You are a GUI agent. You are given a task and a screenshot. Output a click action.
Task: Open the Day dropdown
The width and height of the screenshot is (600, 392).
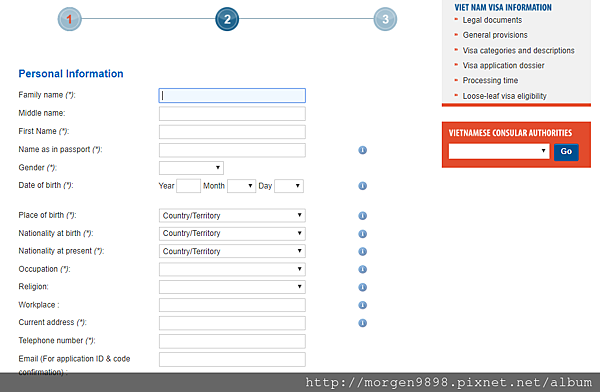pos(289,186)
